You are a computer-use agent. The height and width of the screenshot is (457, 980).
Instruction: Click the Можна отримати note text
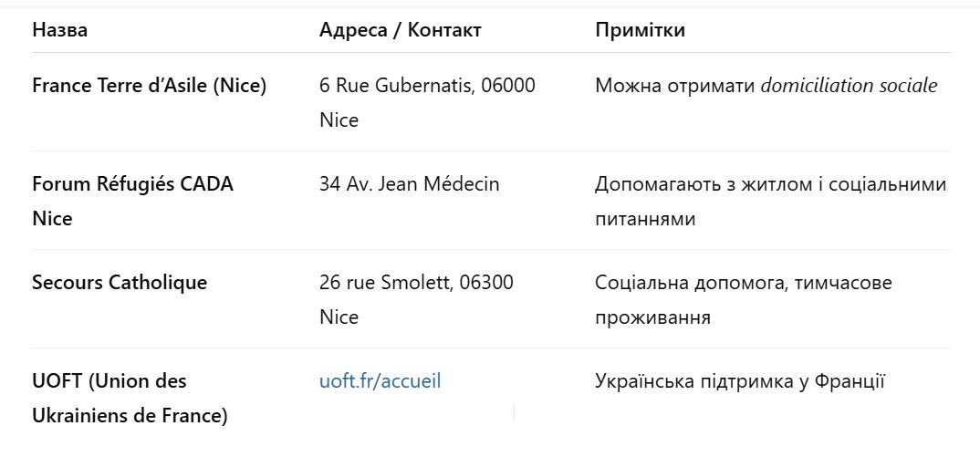[x=675, y=86]
